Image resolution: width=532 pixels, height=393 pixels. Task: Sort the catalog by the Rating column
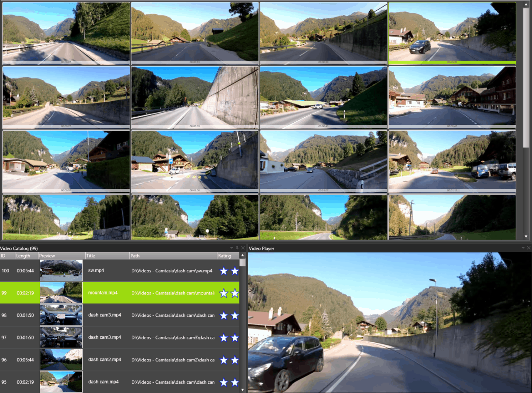pos(226,255)
